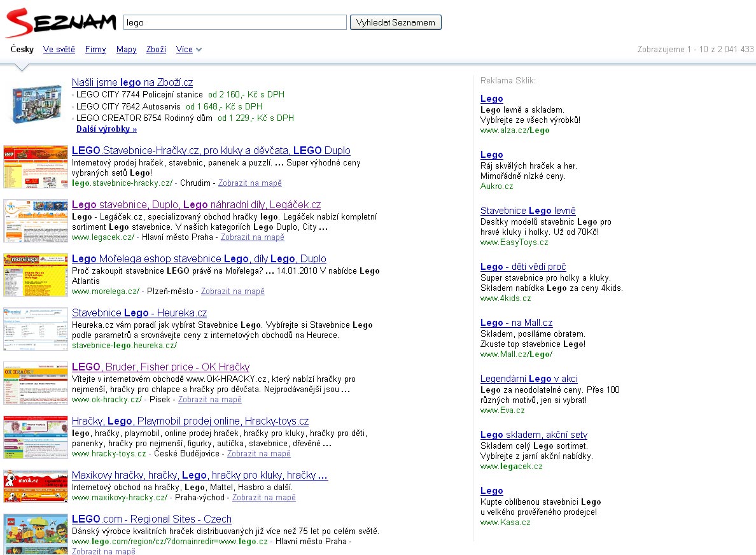Show Praha-východ 'Zobrazit na mapě' link
The image size is (756, 555).
pos(263,498)
